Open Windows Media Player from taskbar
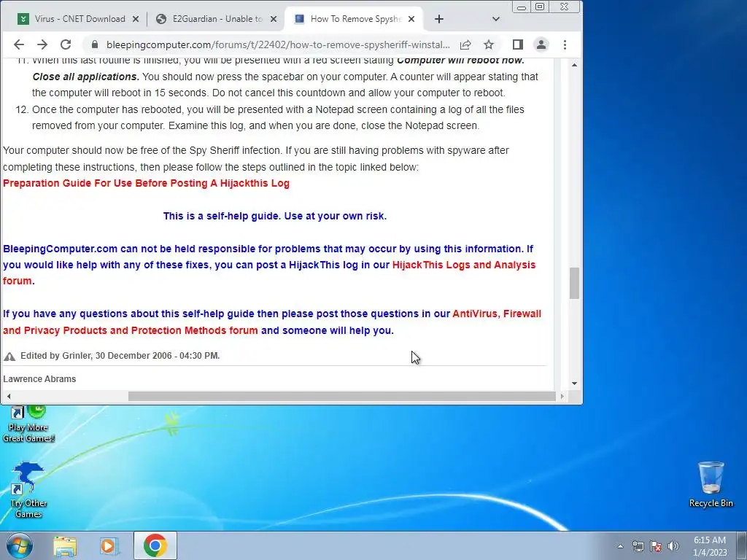Viewport: 747px width, 560px height. coord(109,546)
